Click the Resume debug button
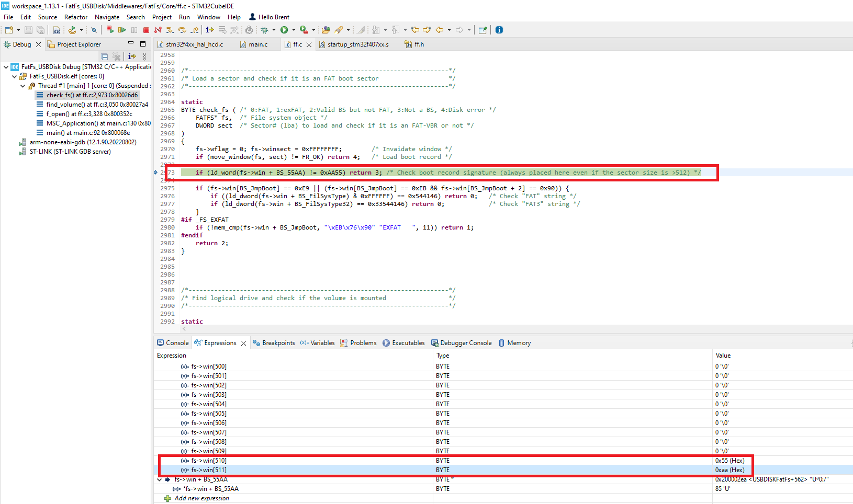The height and width of the screenshot is (504, 853). 122,30
